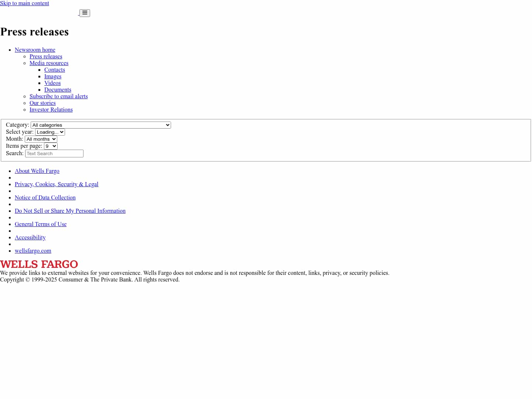532x399 pixels.
Task: Open the Accessibility link
Action: (x=30, y=238)
